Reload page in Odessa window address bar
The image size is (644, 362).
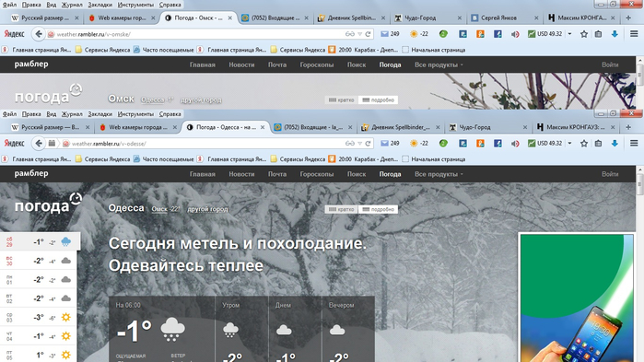tap(368, 144)
